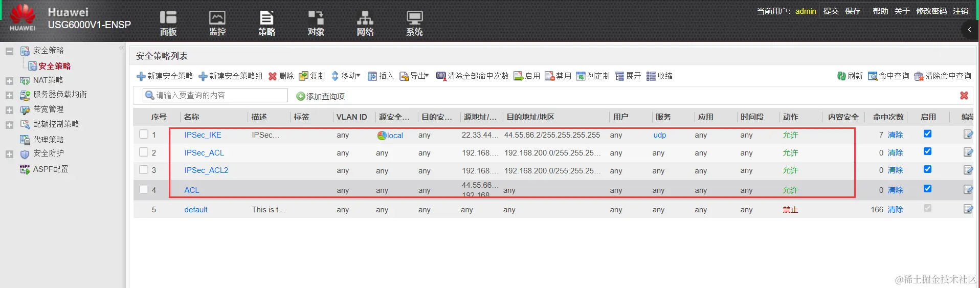This screenshot has height=288, width=980.
Task: Expand the 安全防护 tree node
Action: (9, 154)
